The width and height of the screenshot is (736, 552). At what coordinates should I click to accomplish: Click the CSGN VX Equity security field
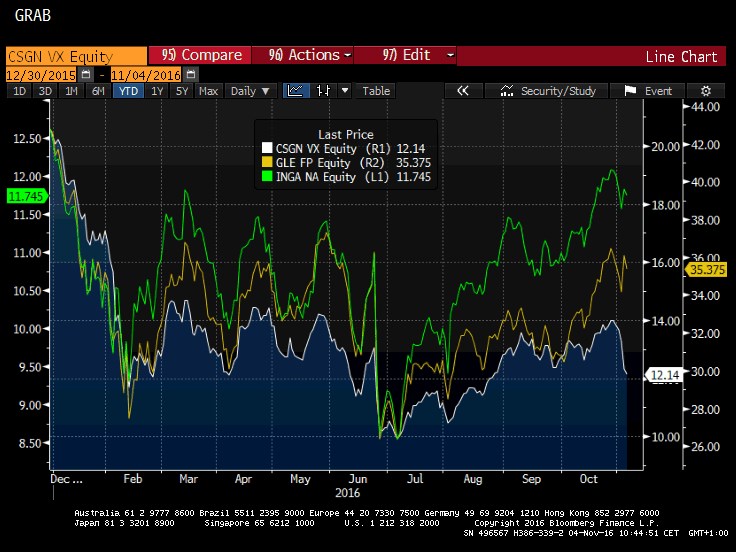76,56
